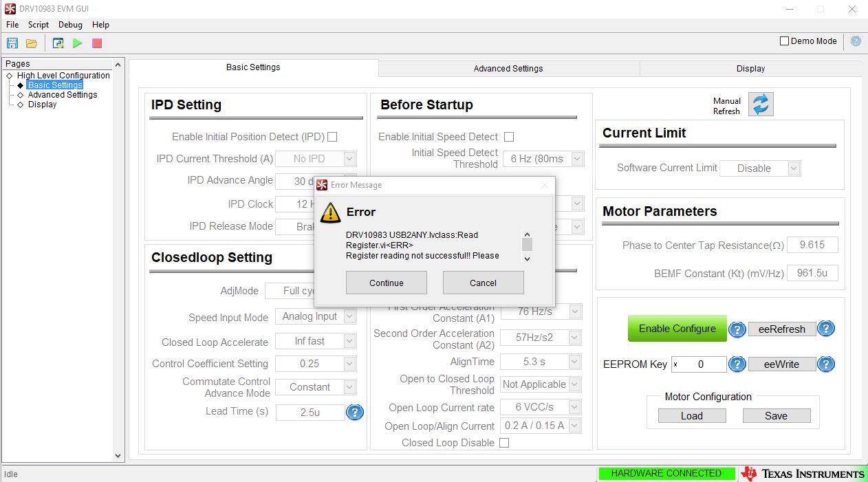Open the AlignTime dropdown
Image resolution: width=868 pixels, height=482 pixels.
pos(541,361)
